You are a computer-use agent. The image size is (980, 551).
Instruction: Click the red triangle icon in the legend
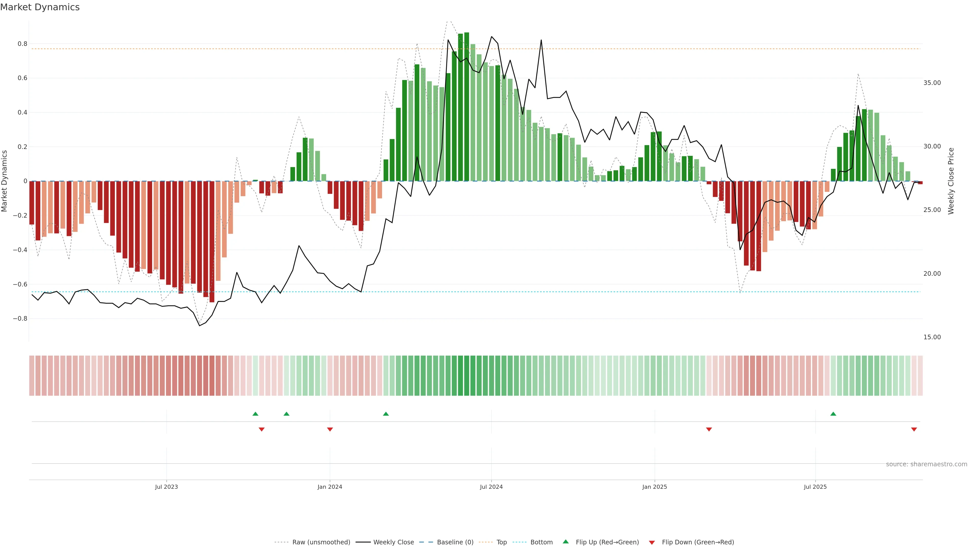tap(652, 543)
